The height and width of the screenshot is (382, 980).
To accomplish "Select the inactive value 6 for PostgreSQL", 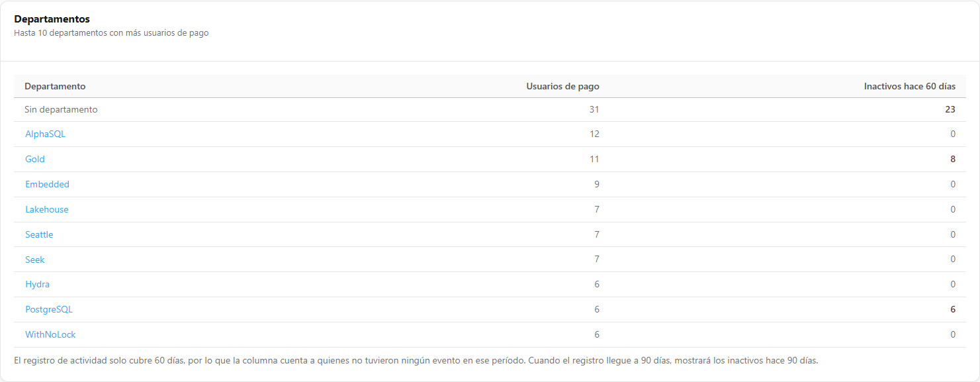I will pyautogui.click(x=953, y=309).
